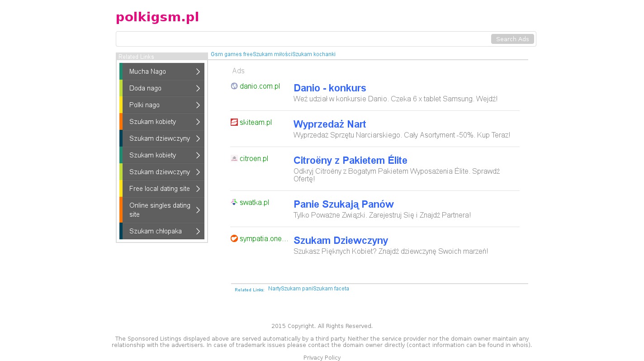Open the Privacy Policy footer link
The height and width of the screenshot is (361, 644).
(322, 358)
